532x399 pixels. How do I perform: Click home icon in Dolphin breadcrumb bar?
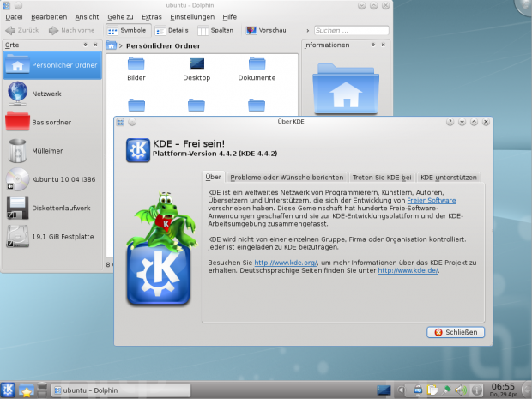(111, 45)
